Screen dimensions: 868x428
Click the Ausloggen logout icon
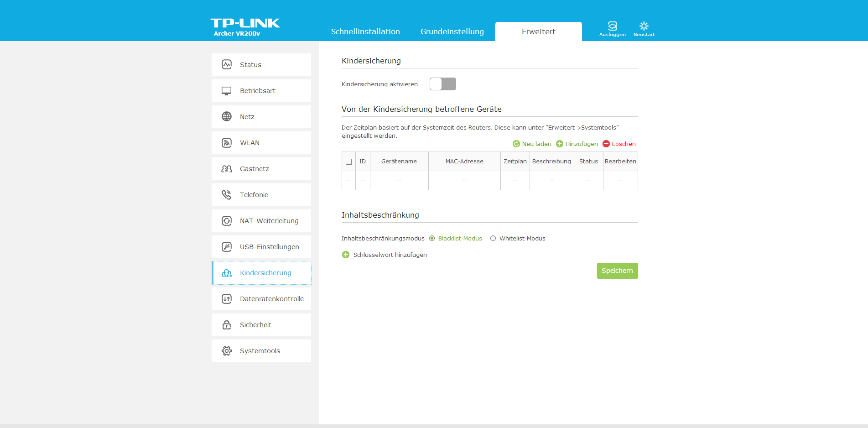(612, 26)
